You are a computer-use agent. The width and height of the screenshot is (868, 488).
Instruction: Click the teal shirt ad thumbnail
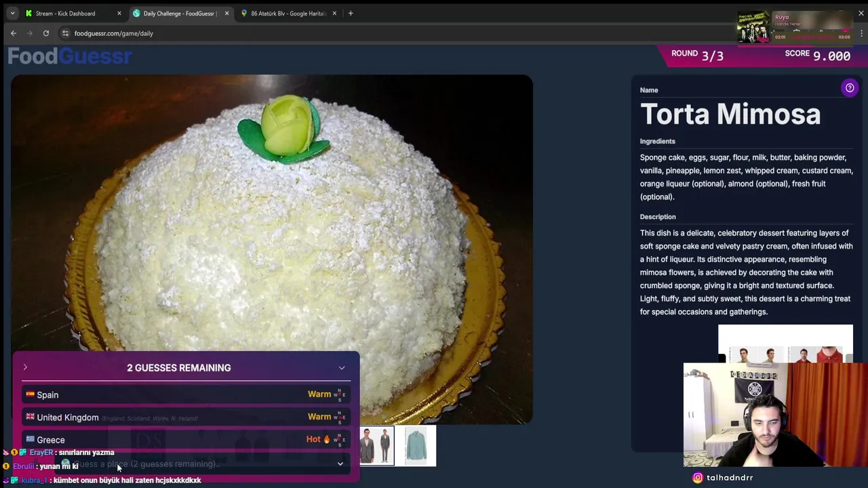point(416,446)
